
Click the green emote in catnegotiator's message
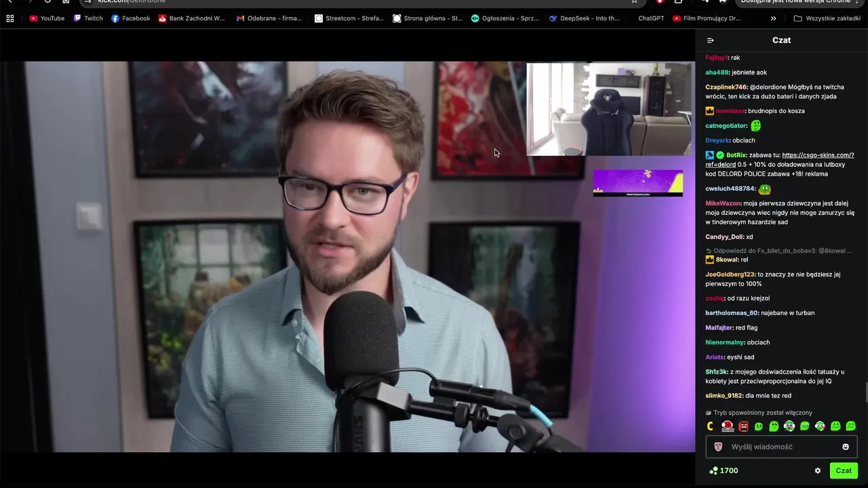click(x=755, y=125)
